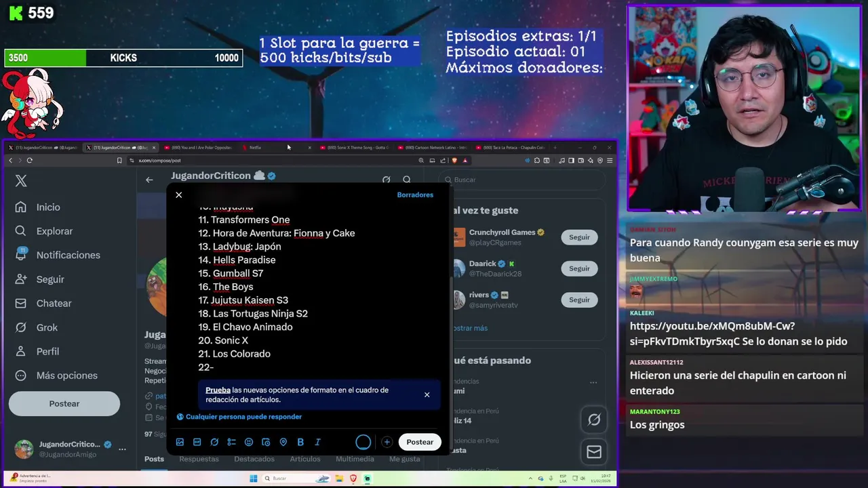Follow rivers

pyautogui.click(x=579, y=300)
